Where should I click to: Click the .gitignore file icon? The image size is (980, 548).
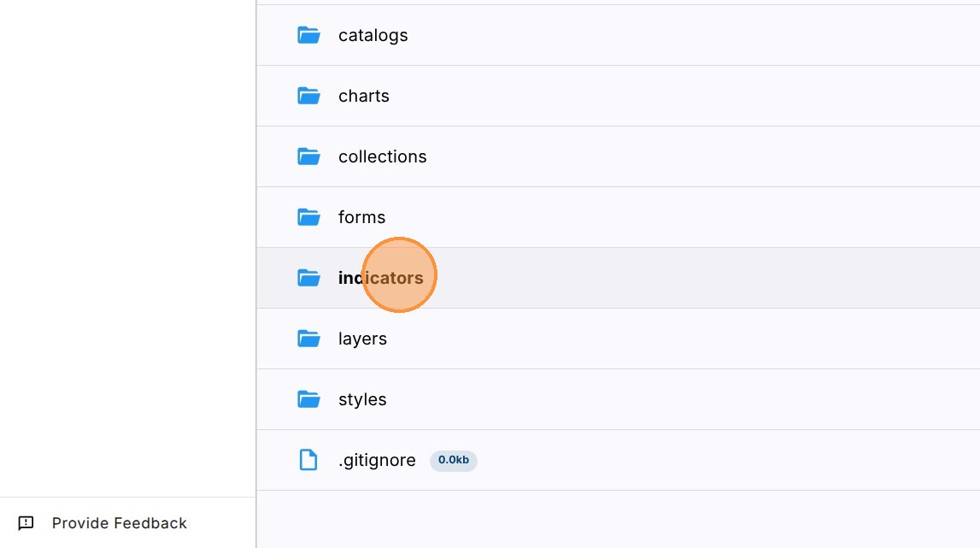[x=308, y=460]
